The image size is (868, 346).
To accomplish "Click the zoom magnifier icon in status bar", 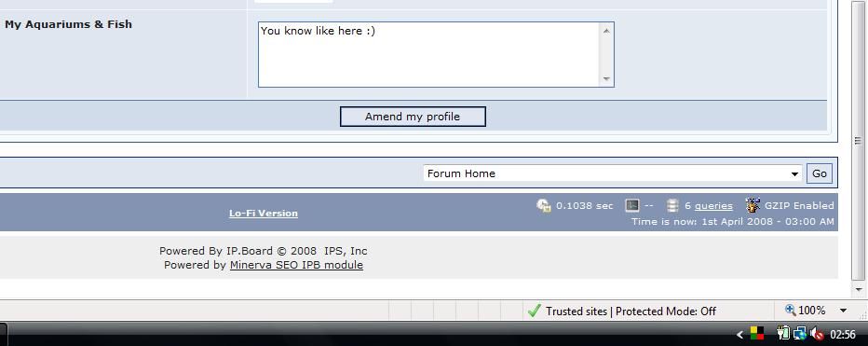I will pos(791,310).
